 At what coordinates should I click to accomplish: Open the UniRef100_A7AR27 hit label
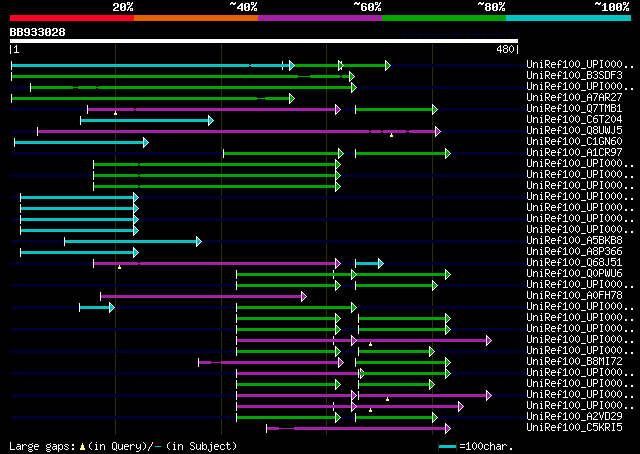[x=574, y=98]
